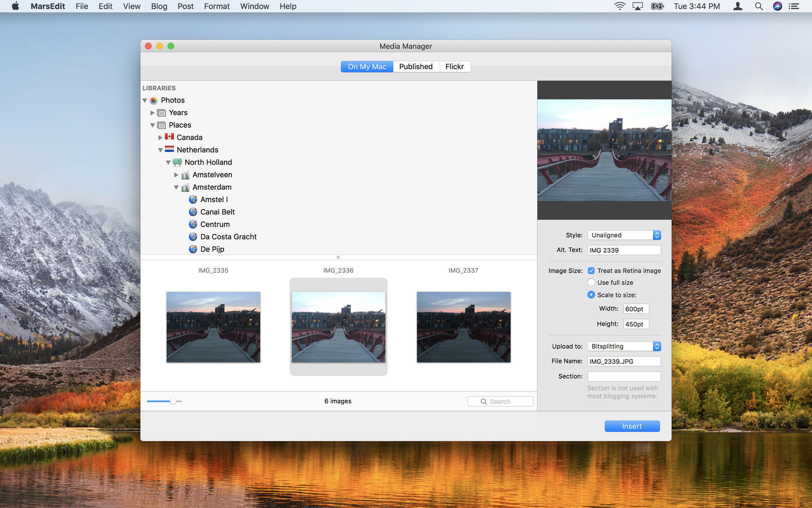The height and width of the screenshot is (508, 812).
Task: Collapse the Amsterdam tree item
Action: (x=176, y=187)
